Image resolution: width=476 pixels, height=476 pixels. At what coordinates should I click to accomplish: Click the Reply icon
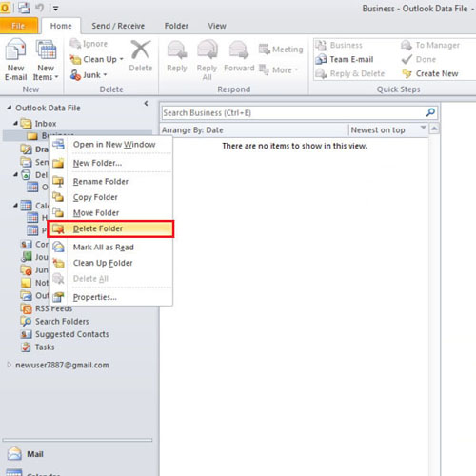(x=177, y=50)
